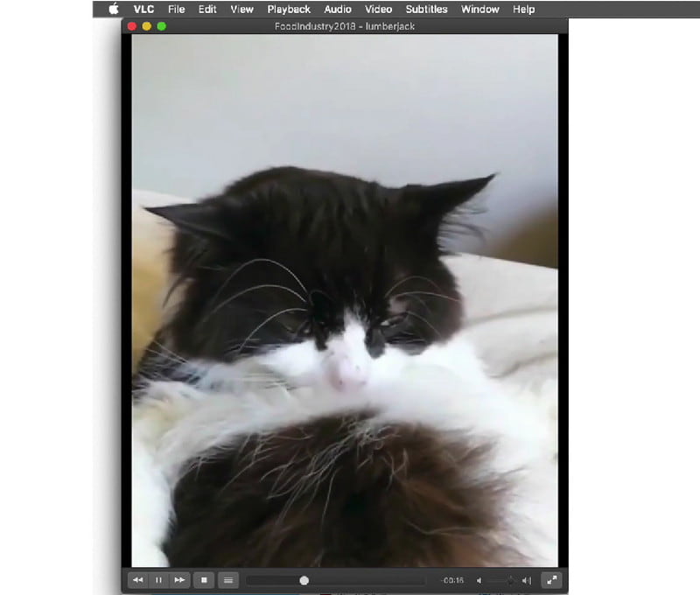The width and height of the screenshot is (700, 595).
Task: Click the rewind icon in playback controls
Action: (x=138, y=579)
